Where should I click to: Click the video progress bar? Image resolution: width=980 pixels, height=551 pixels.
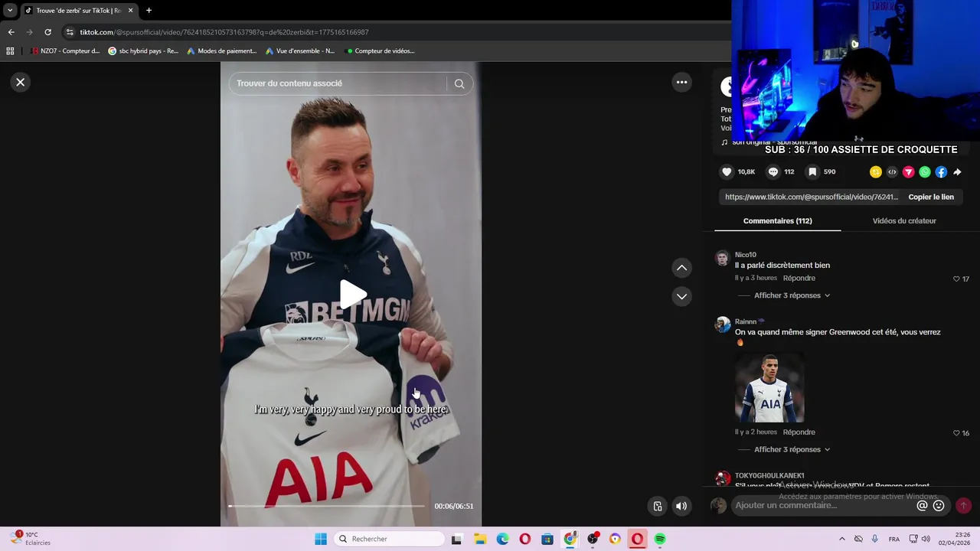(x=327, y=506)
